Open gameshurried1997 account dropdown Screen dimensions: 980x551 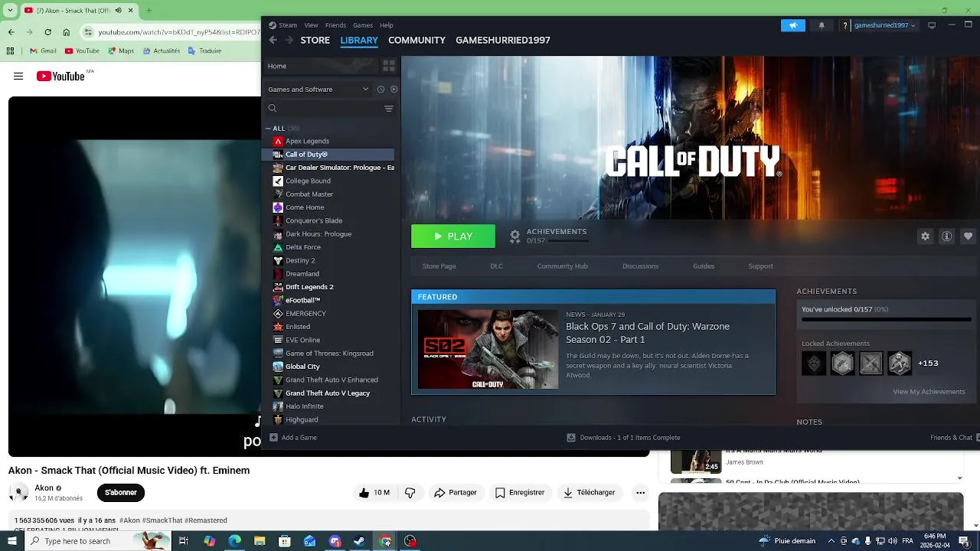[884, 25]
